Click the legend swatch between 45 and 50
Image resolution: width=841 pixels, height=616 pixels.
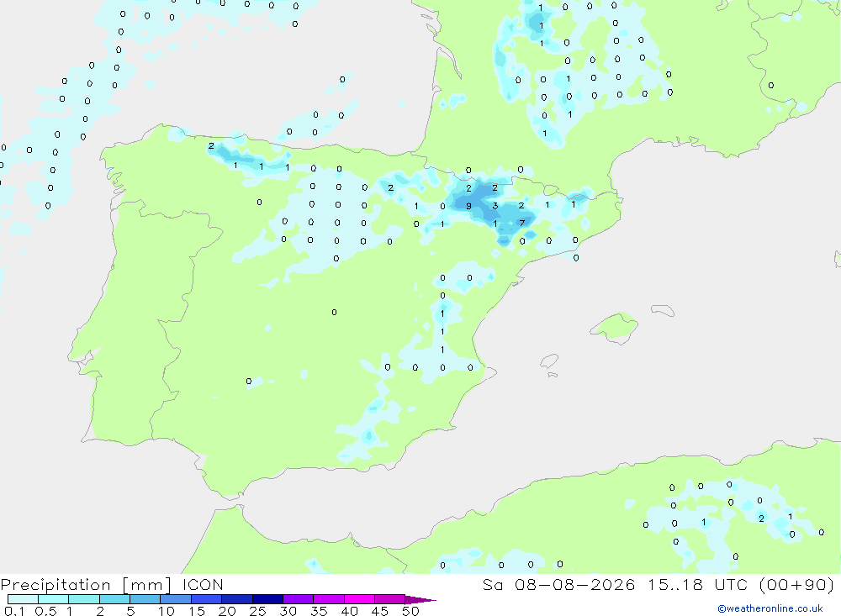point(389,599)
